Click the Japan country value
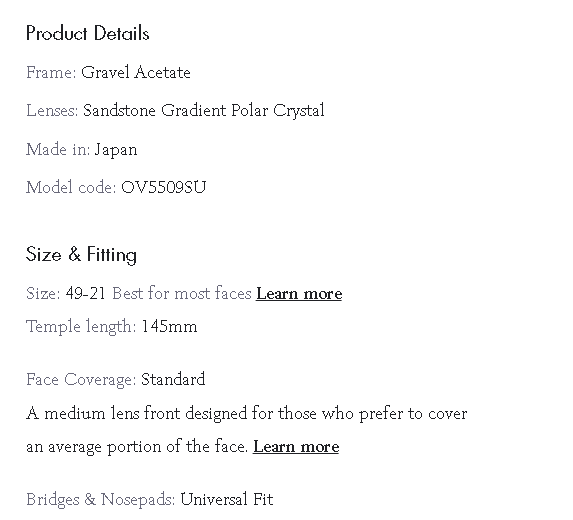Image resolution: width=573 pixels, height=520 pixels. coord(116,150)
